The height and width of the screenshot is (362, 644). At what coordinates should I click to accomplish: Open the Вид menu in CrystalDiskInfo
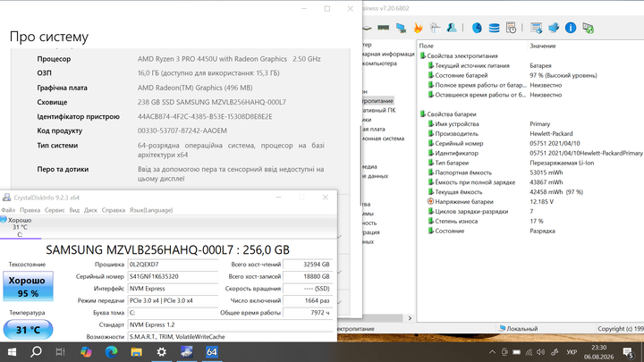pos(74,210)
